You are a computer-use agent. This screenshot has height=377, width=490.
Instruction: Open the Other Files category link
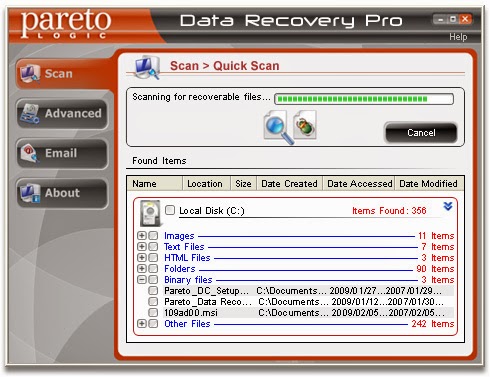[x=187, y=324]
